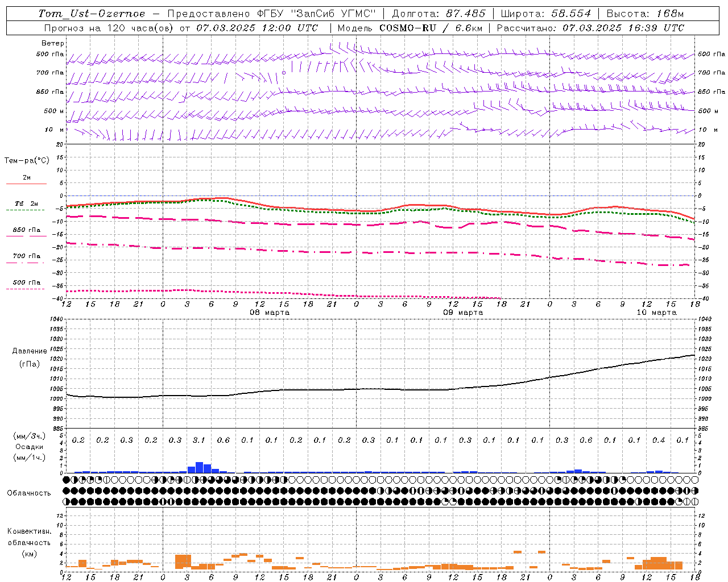Click the 'Предоставлено ФГБУ ЗапСиб УГМС' provider text
The image size is (728, 582).
point(272,14)
